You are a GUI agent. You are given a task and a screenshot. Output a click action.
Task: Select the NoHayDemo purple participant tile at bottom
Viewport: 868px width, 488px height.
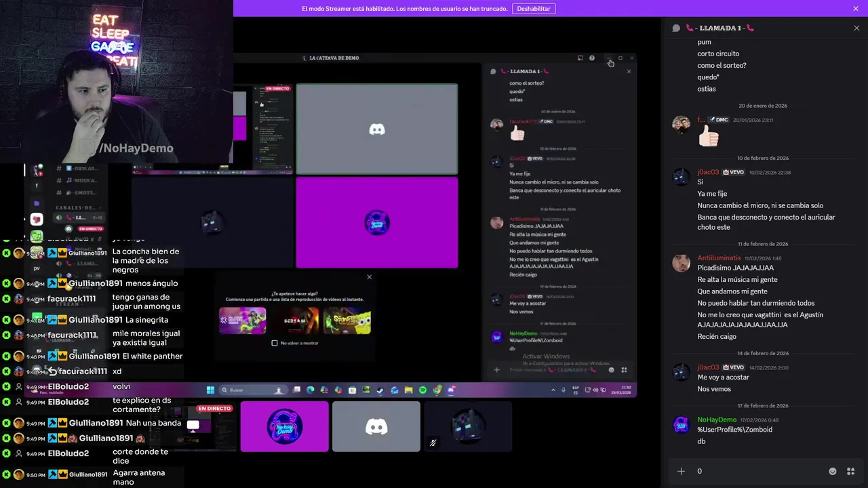(x=285, y=426)
